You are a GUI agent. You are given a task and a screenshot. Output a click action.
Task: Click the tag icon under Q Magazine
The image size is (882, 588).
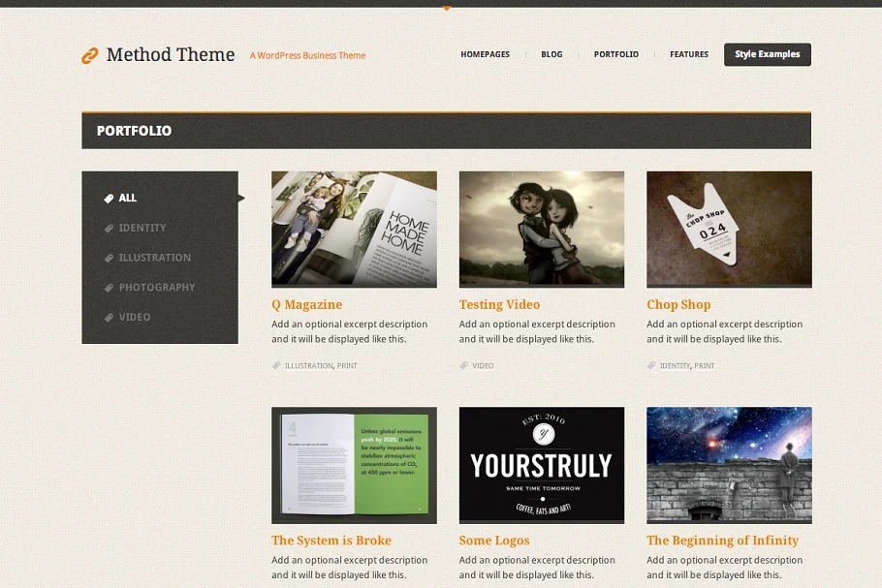click(x=276, y=366)
